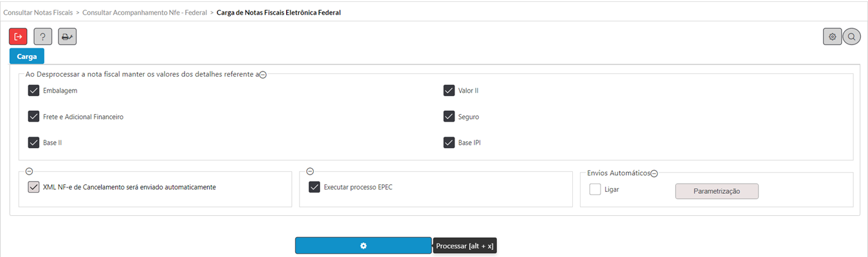Click the blue Processar gear button

[x=363, y=245]
